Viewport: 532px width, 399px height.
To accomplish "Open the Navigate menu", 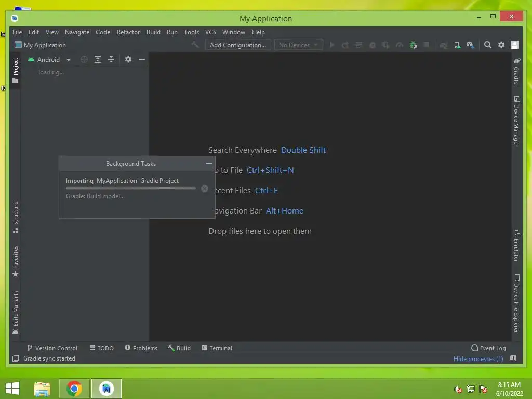I will pyautogui.click(x=77, y=32).
